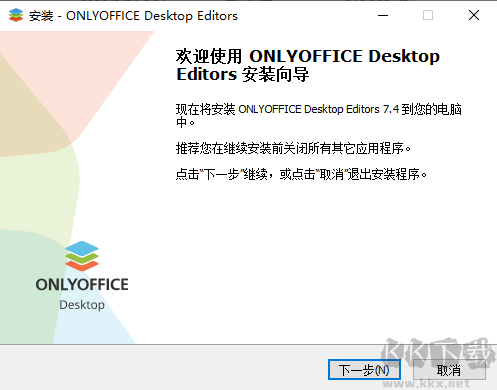
Task: Click the ONLYOFFICE wordmark in the banner
Action: [x=82, y=285]
